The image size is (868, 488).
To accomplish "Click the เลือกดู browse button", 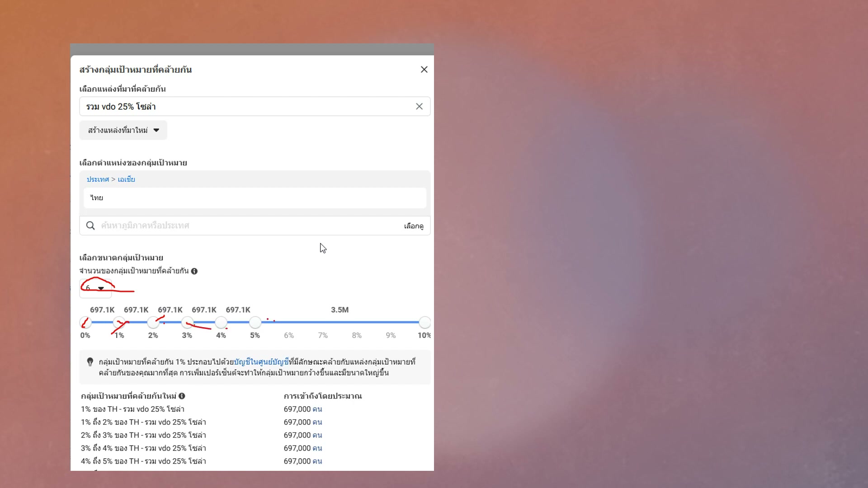I will point(413,226).
